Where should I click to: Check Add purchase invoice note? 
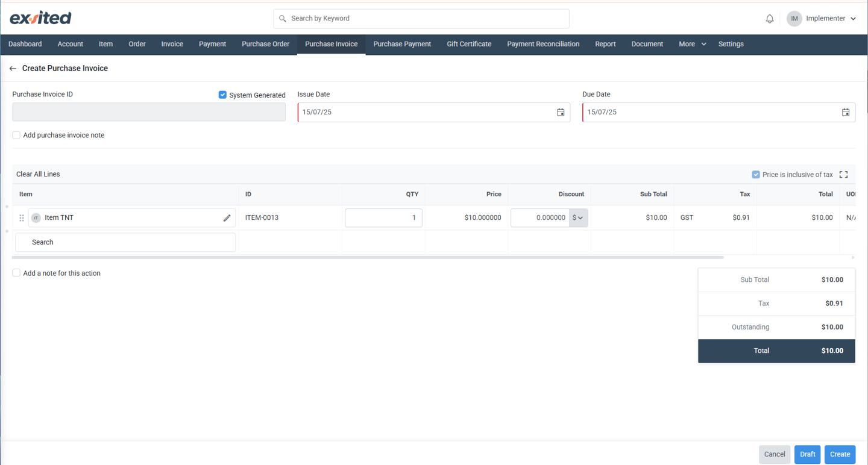pyautogui.click(x=16, y=135)
